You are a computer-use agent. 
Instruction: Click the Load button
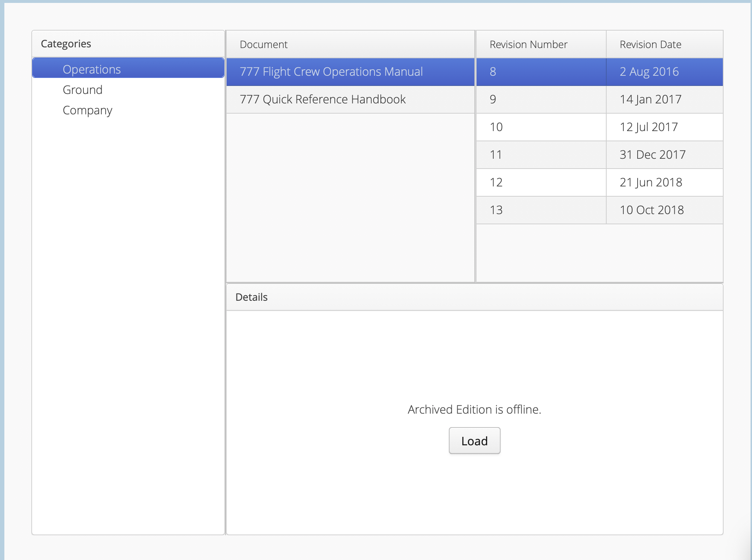click(474, 441)
